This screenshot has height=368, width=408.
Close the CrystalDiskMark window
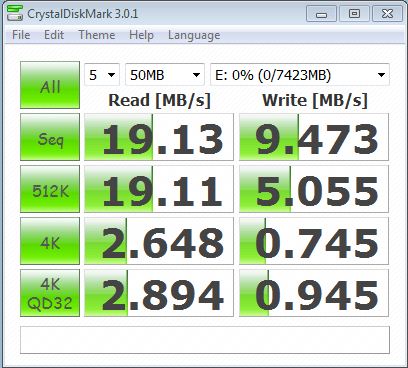pos(387,14)
